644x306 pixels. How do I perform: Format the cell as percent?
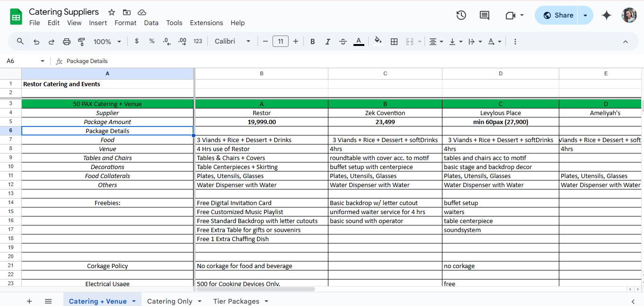[x=152, y=41]
